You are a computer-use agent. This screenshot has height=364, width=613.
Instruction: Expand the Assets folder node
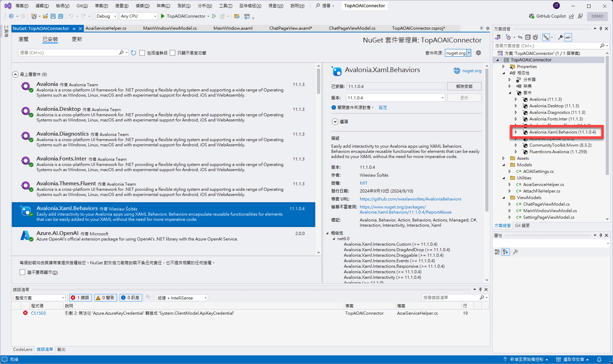coord(503,158)
